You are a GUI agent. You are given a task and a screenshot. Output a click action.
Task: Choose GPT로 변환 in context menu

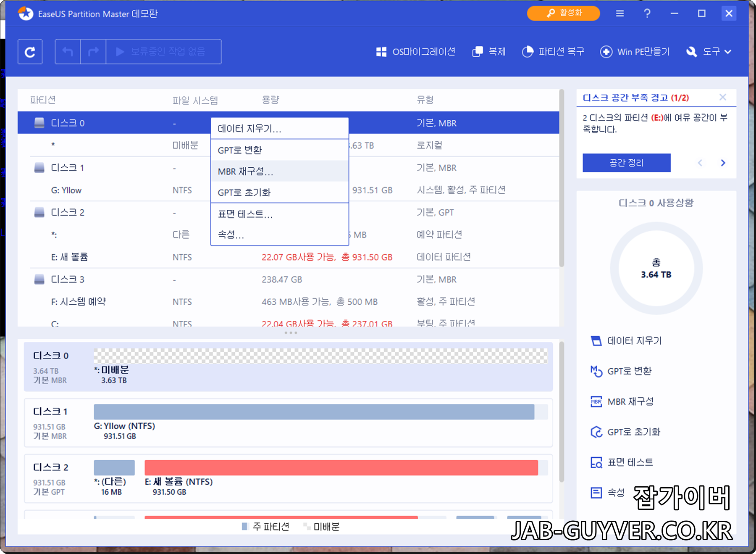(280, 150)
